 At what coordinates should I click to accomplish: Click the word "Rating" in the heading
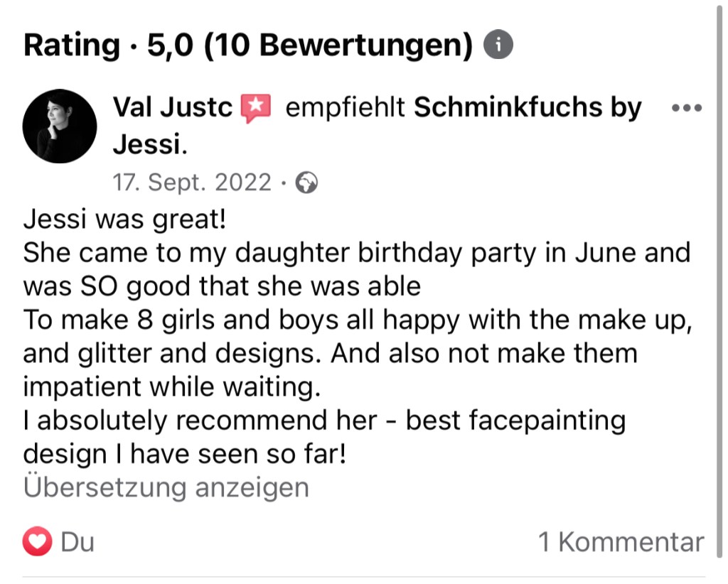tap(72, 46)
